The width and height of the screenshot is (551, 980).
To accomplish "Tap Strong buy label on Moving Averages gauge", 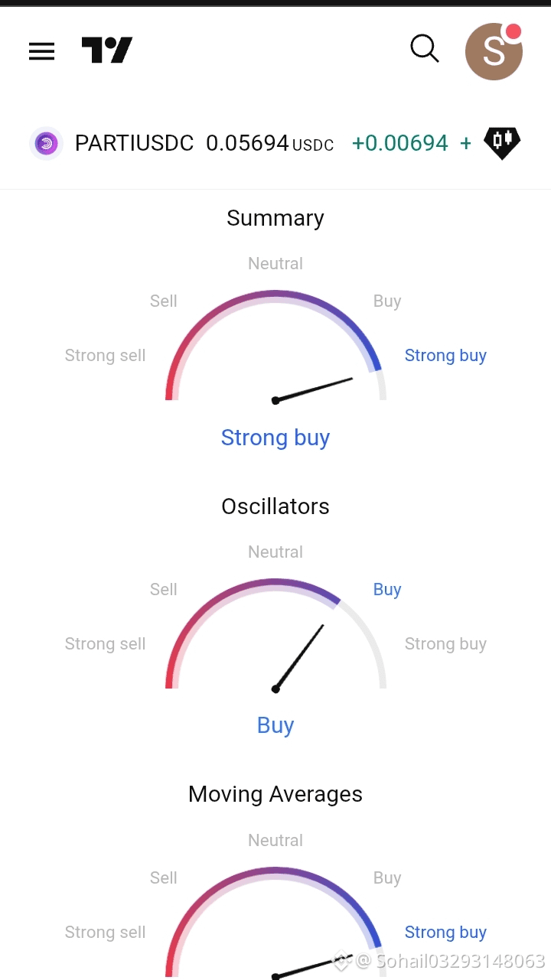I will tap(445, 933).
